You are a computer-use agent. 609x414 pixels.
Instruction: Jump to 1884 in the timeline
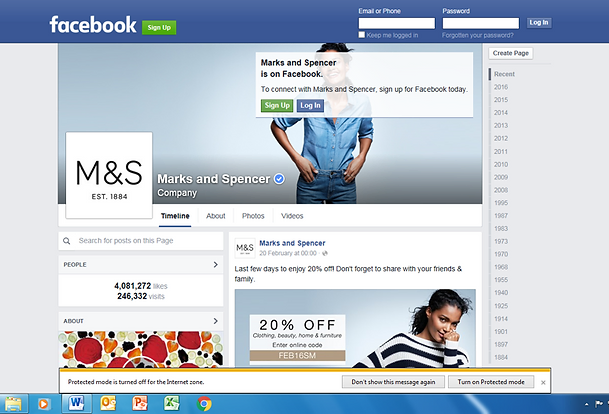(501, 357)
